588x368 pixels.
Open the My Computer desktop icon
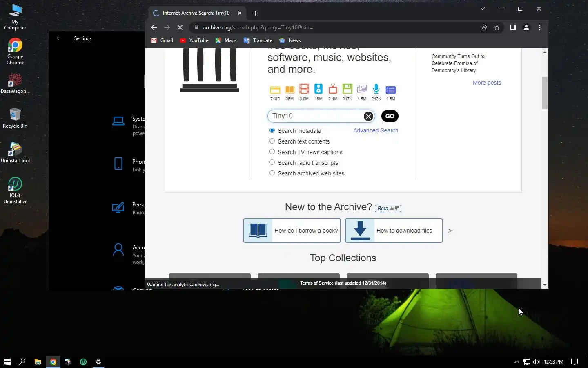15,17
